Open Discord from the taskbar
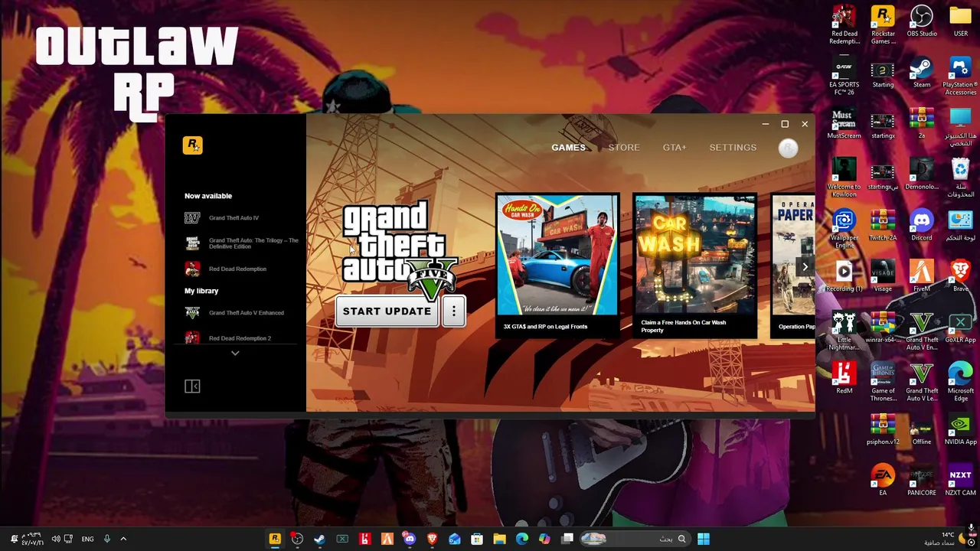Viewport: 980px width, 551px height. [x=410, y=539]
